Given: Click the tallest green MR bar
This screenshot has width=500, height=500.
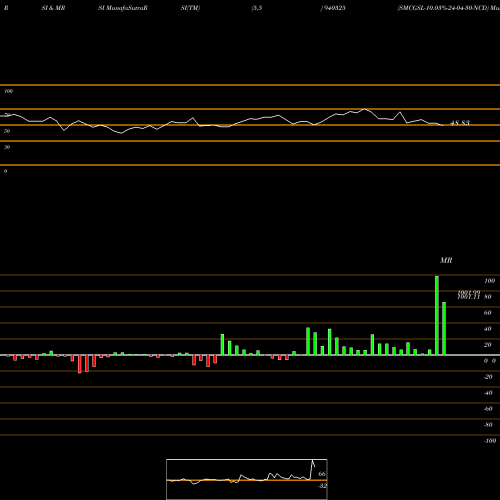Looking at the screenshot, I should [x=437, y=315].
